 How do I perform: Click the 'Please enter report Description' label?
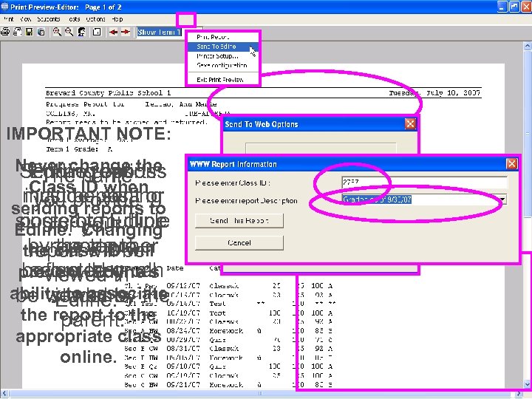(246, 200)
